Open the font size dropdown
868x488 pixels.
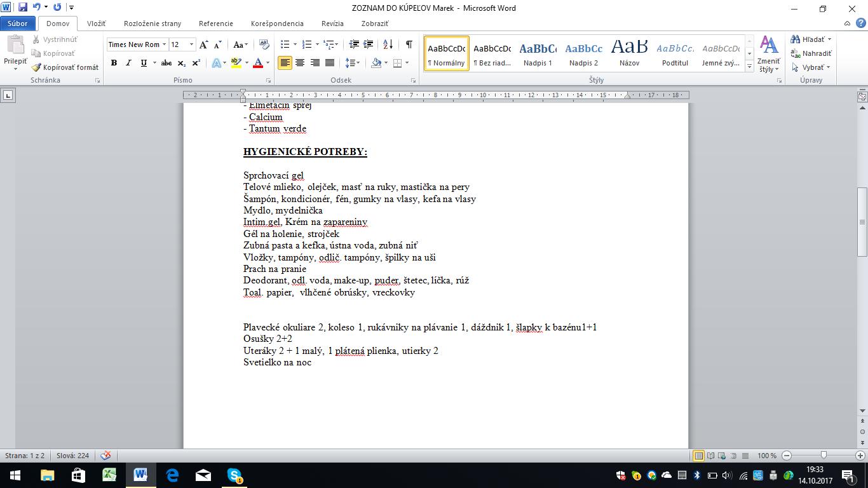click(192, 44)
